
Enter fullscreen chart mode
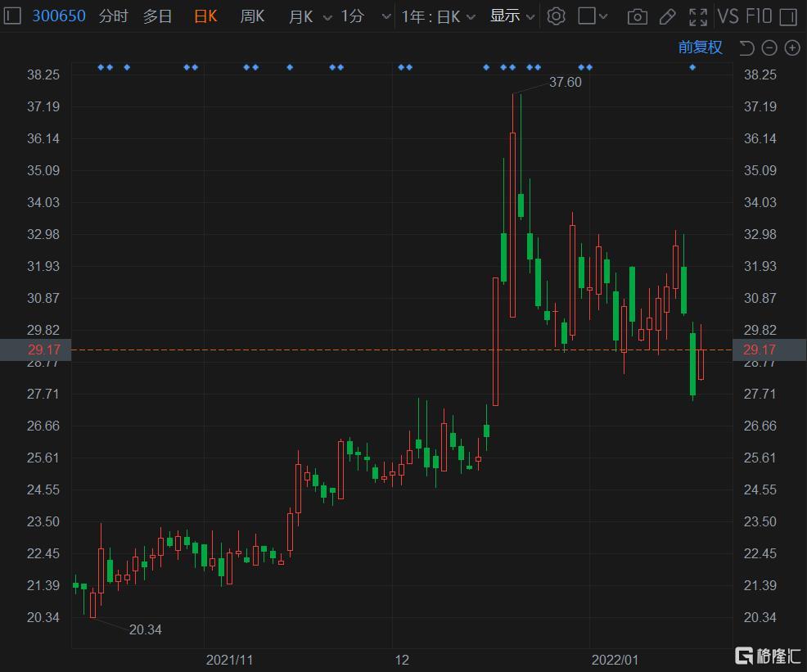click(698, 17)
